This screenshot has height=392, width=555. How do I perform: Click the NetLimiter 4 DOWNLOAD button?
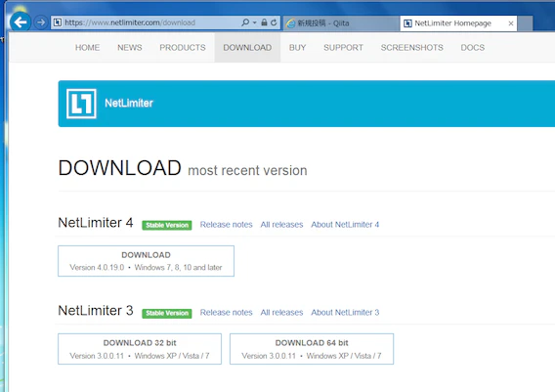tap(146, 261)
